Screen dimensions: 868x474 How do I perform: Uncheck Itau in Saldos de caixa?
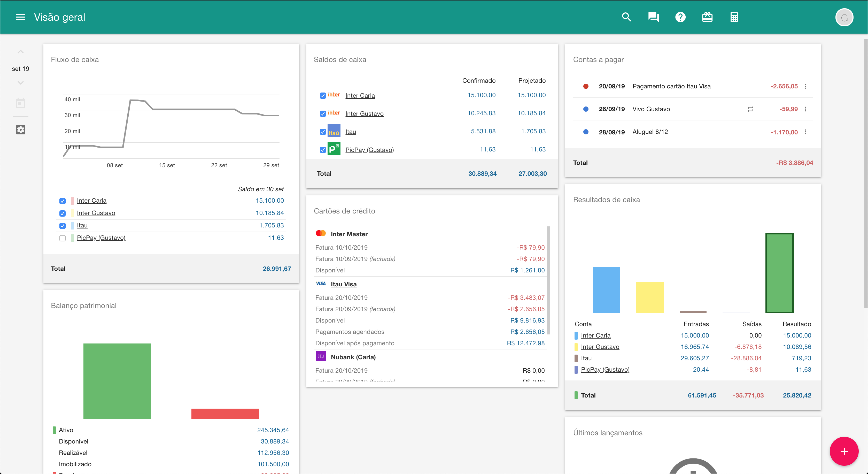click(x=323, y=132)
